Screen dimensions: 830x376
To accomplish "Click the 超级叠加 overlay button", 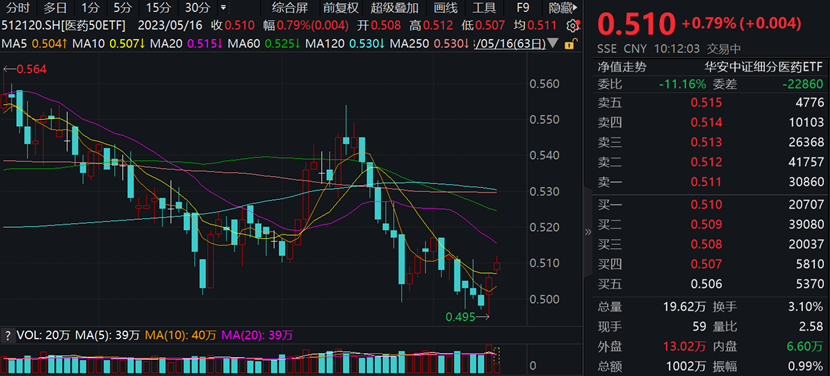I will click(395, 8).
